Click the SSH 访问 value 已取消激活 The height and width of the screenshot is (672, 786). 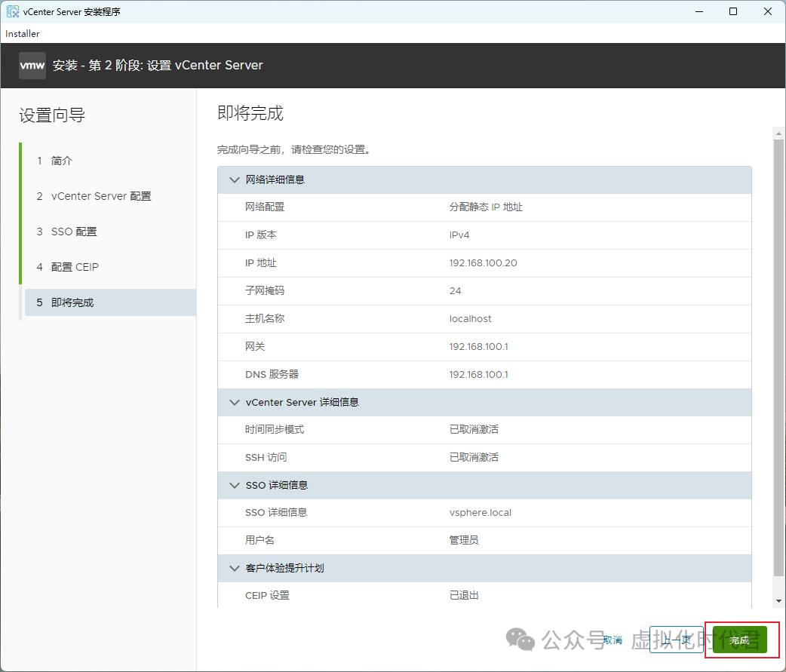coord(474,458)
